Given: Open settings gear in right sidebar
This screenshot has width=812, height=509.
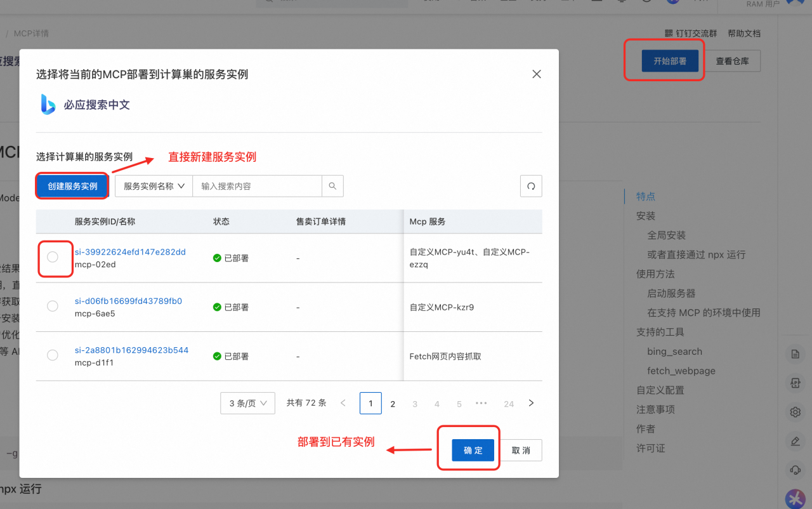Looking at the screenshot, I should point(795,412).
